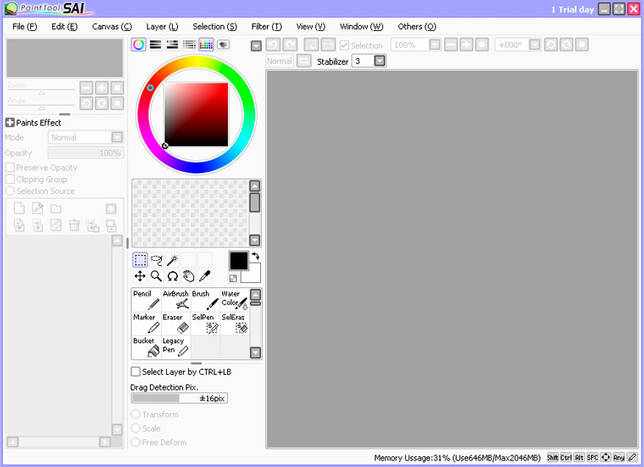
Task: Click the layer Opacity bar
Action: coord(85,153)
